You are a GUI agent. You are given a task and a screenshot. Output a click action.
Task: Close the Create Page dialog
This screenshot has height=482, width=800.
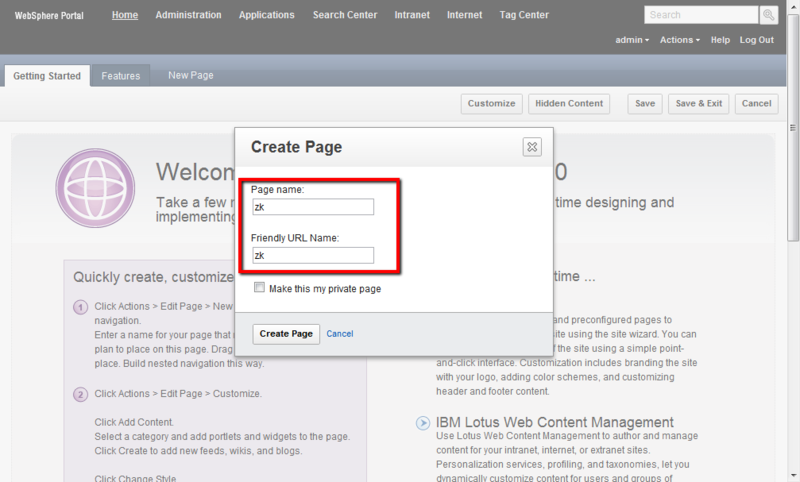(532, 147)
